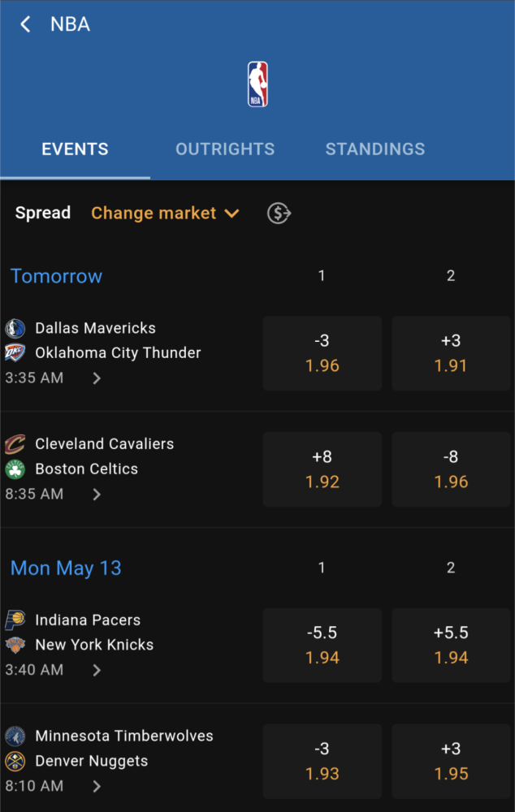Viewport: 515px width, 812px height.
Task: Click the Dallas Mavericks team logo
Action: (15, 328)
